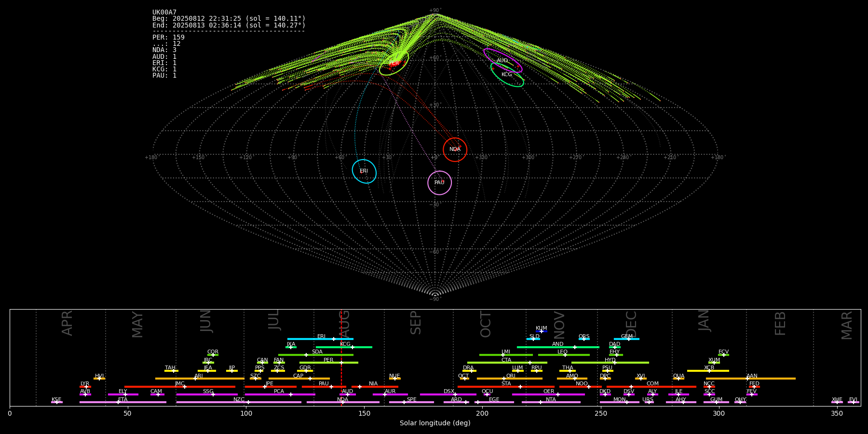Click the GEM shower bar in the timeline
This screenshot has width=868, height=434.
(x=626, y=339)
